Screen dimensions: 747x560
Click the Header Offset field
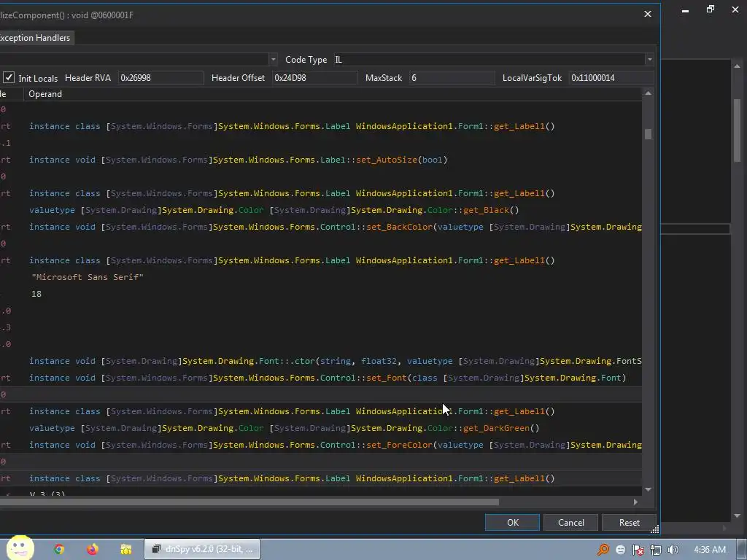pyautogui.click(x=314, y=77)
